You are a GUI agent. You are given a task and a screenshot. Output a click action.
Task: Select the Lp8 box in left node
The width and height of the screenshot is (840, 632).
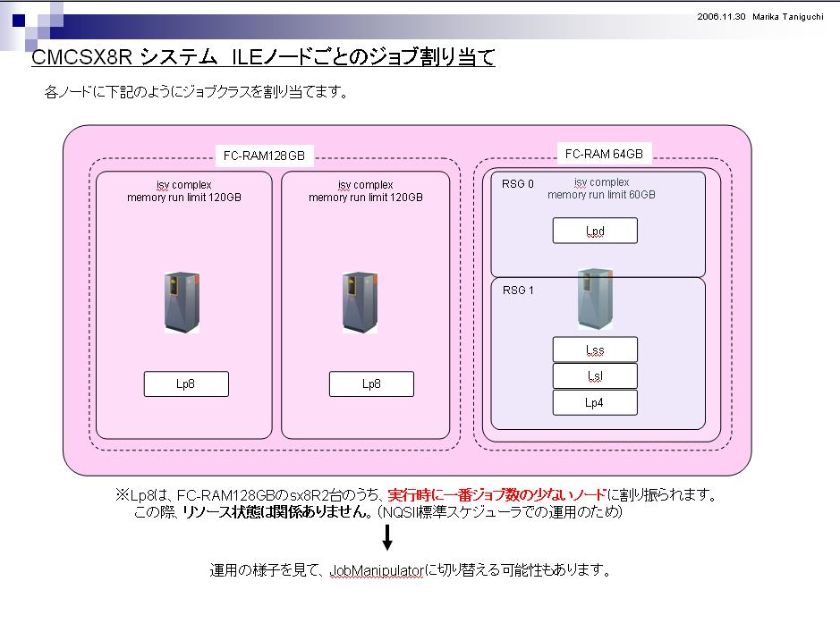[x=186, y=383]
